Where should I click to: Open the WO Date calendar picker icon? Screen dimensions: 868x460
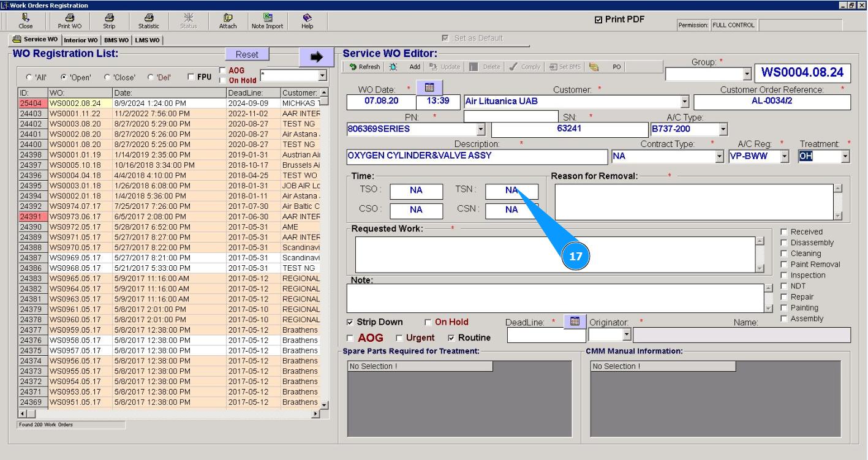pyautogui.click(x=428, y=88)
